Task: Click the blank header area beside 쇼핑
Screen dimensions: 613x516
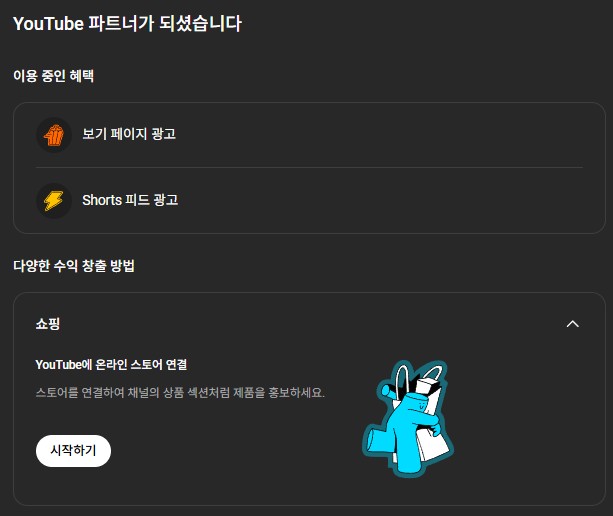Action: [x=311, y=324]
